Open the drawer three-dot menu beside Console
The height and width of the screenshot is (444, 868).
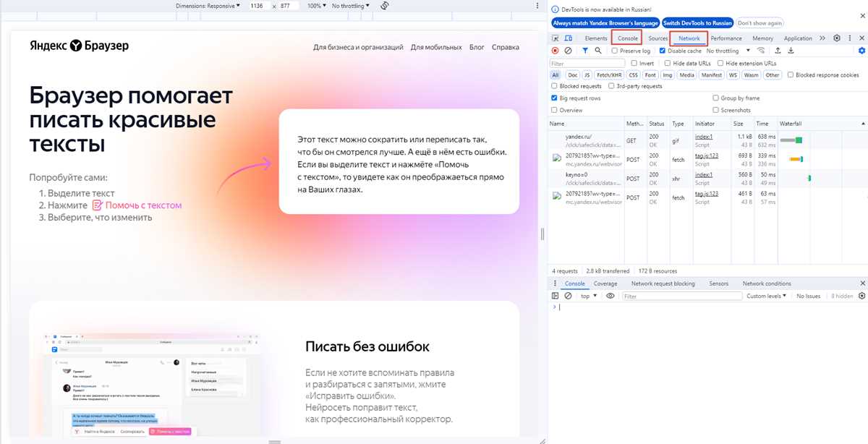pyautogui.click(x=556, y=283)
